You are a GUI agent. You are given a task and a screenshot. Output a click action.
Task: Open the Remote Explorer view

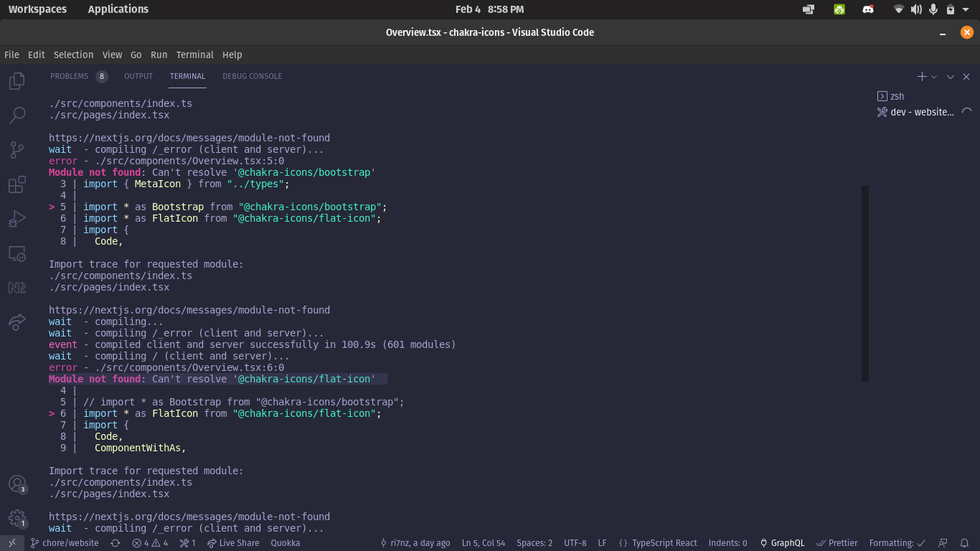pos(17,253)
